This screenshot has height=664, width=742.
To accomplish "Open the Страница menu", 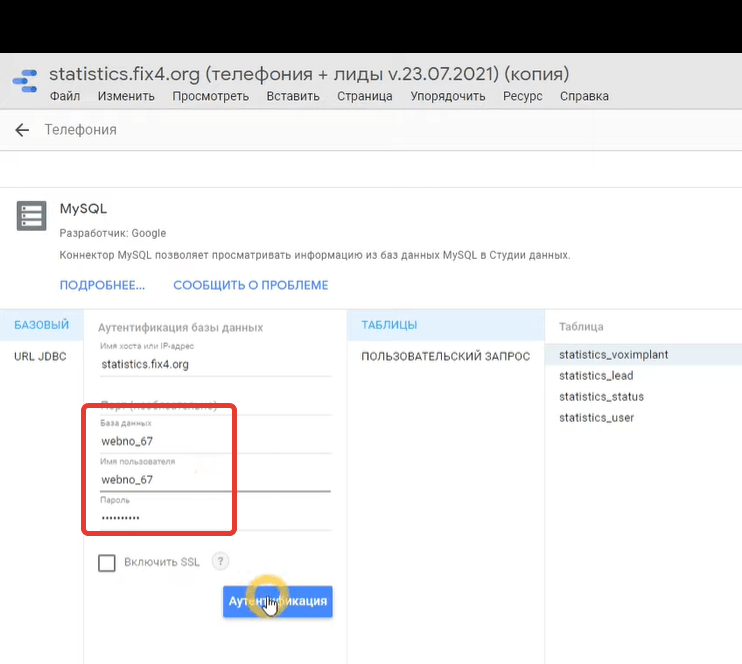I will click(x=365, y=96).
